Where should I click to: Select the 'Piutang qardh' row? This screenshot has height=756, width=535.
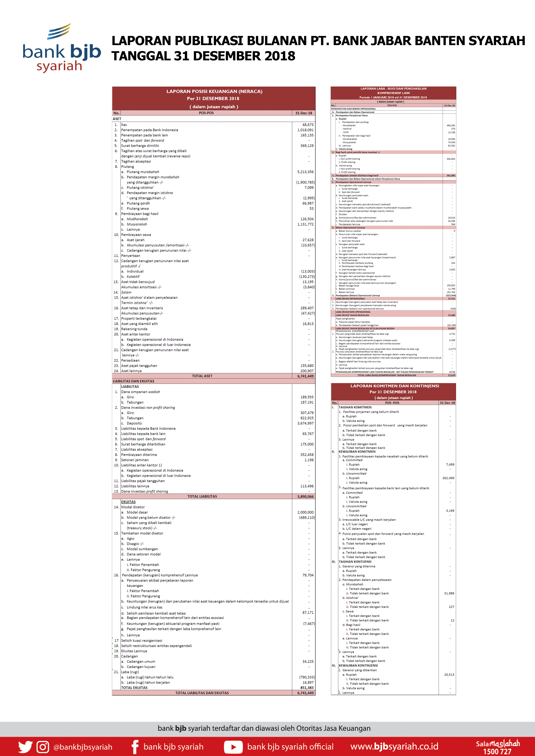[x=214, y=203]
